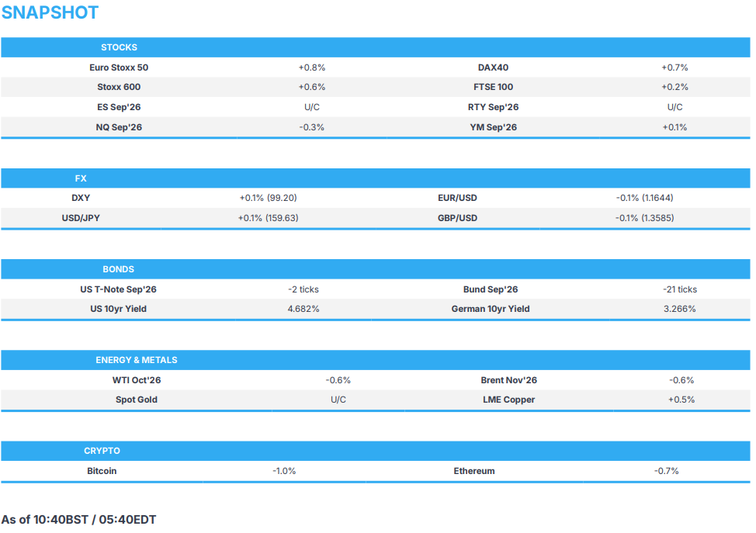
Task: Click FTSE 100 value +0.2%
Action: (675, 87)
